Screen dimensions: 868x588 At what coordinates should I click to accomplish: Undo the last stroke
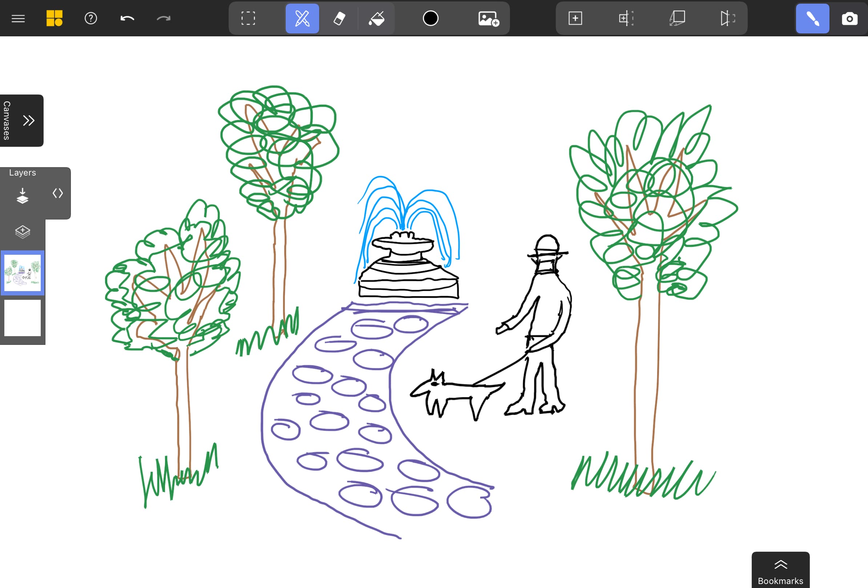[127, 18]
